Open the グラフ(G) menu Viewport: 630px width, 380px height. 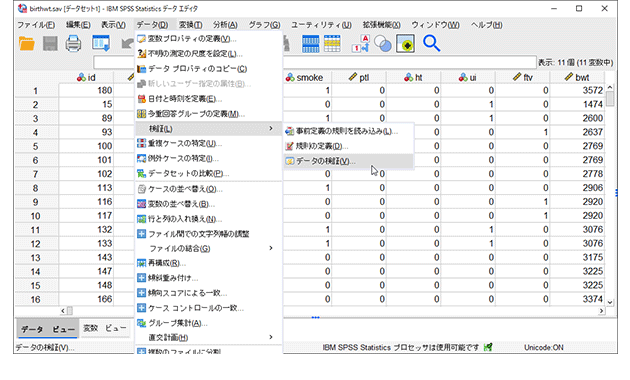(x=264, y=25)
